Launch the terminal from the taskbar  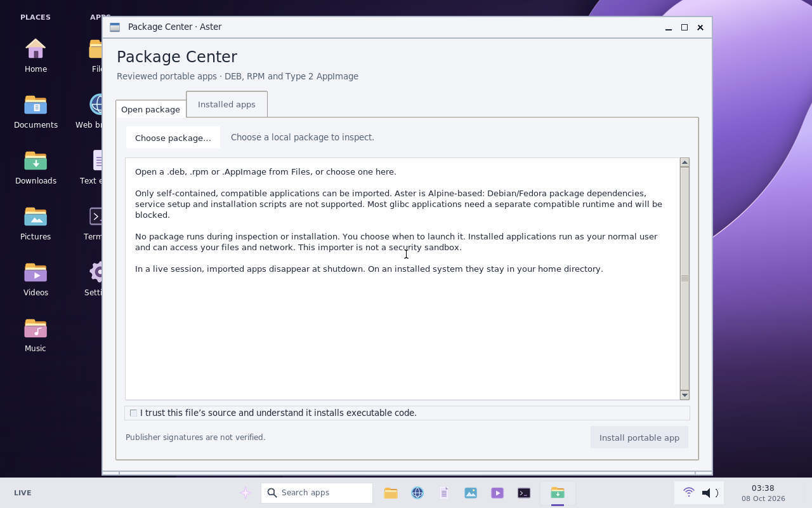point(524,493)
